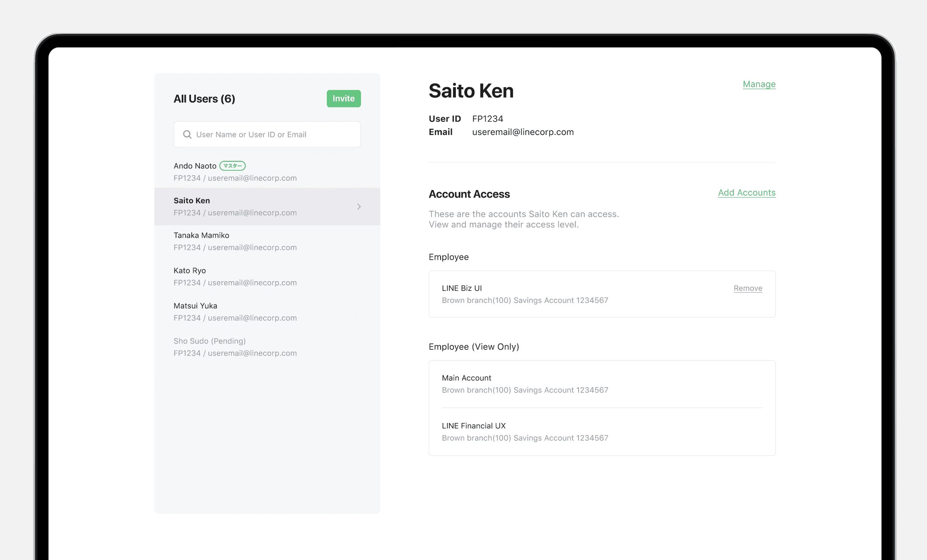Focus the User Name or Email search field
Viewport: 927px width, 560px height.
[273, 135]
